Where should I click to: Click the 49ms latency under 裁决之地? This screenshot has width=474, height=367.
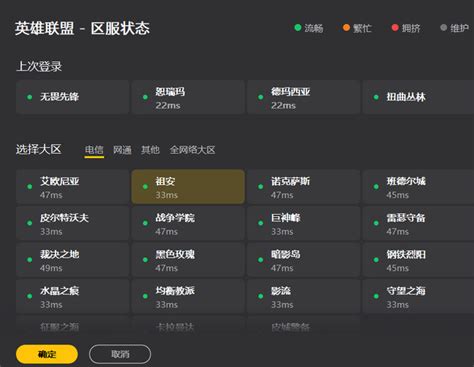(51, 268)
